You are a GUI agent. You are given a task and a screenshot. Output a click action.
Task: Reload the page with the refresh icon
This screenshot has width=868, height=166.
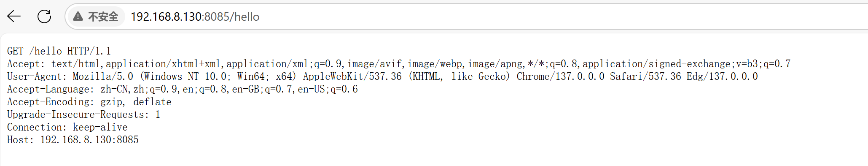point(44,16)
